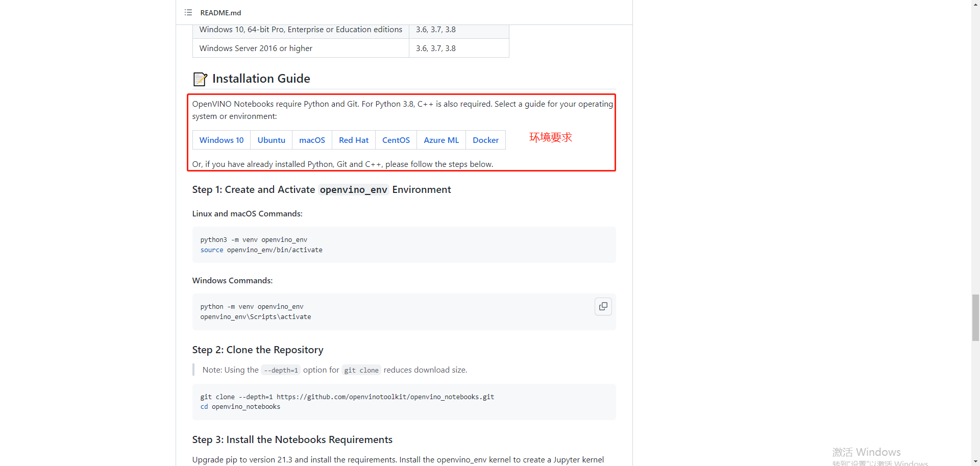
Task: Click the 'git clone' inline code in note
Action: point(361,370)
